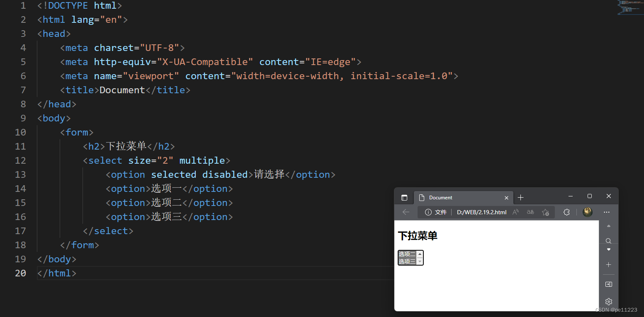
Task: Click line number 1 in the gutter
Action: point(23,6)
